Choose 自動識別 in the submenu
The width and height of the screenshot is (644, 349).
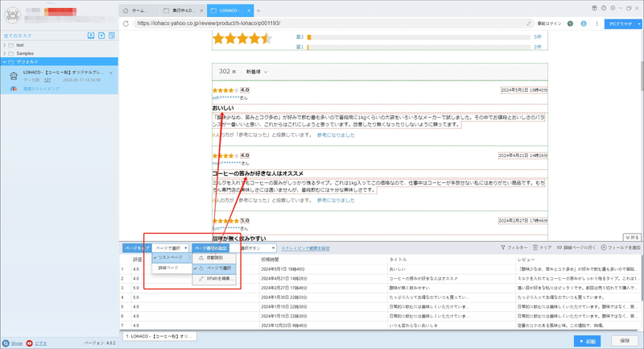[x=214, y=258]
